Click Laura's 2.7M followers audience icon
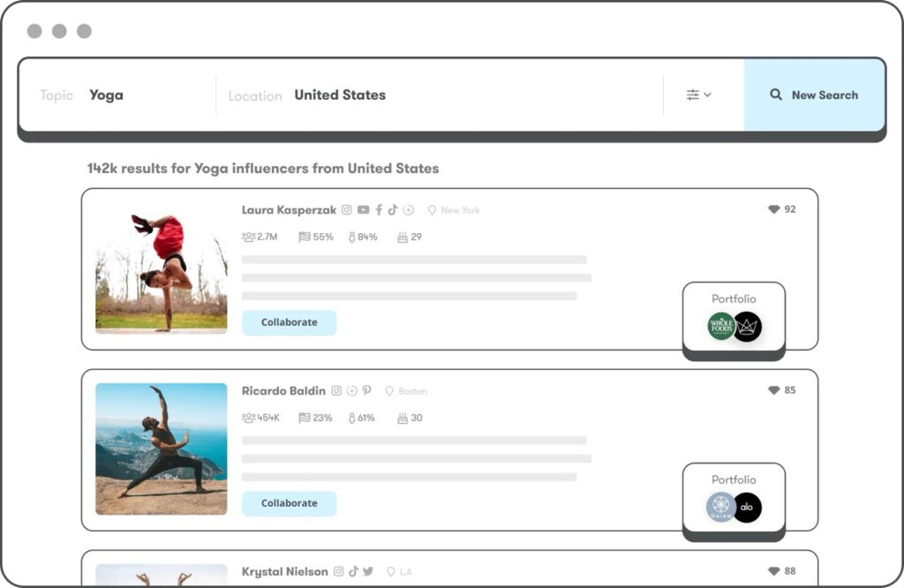Viewport: 904px width, 588px height. [x=248, y=237]
